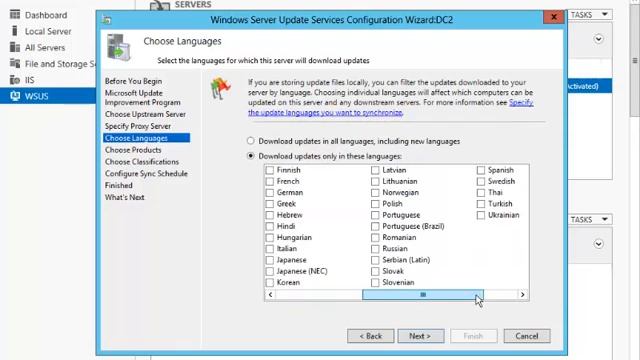Tick the Portuguese checkbox
This screenshot has height=360, width=640.
coord(375,215)
